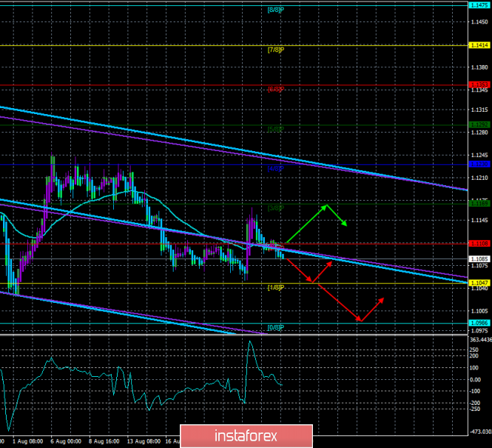Select the yellow [7/8]P level label
The height and width of the screenshot is (448, 492).
pos(276,50)
